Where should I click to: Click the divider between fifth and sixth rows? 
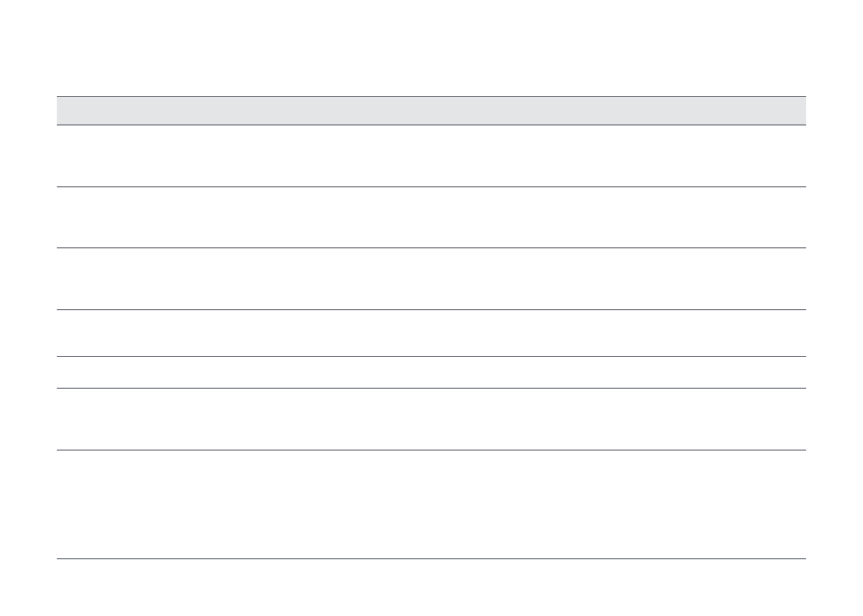click(431, 388)
